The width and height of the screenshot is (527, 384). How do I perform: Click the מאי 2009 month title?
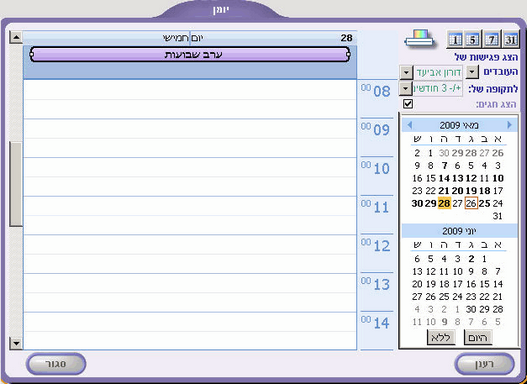[459, 125]
